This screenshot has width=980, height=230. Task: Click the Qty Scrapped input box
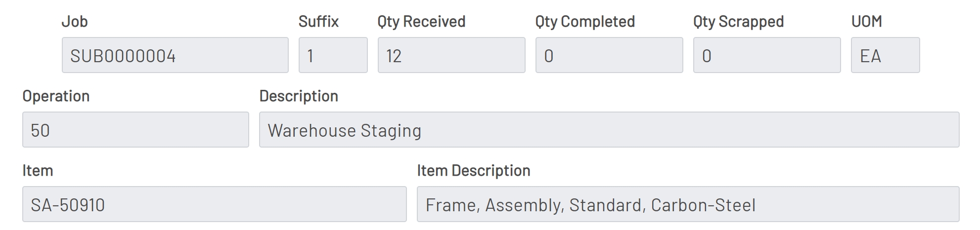[766, 55]
